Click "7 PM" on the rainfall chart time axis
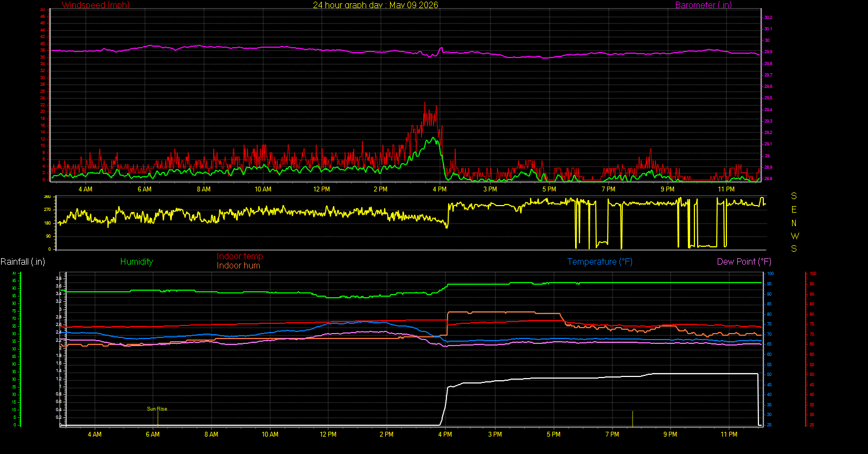 click(x=612, y=434)
